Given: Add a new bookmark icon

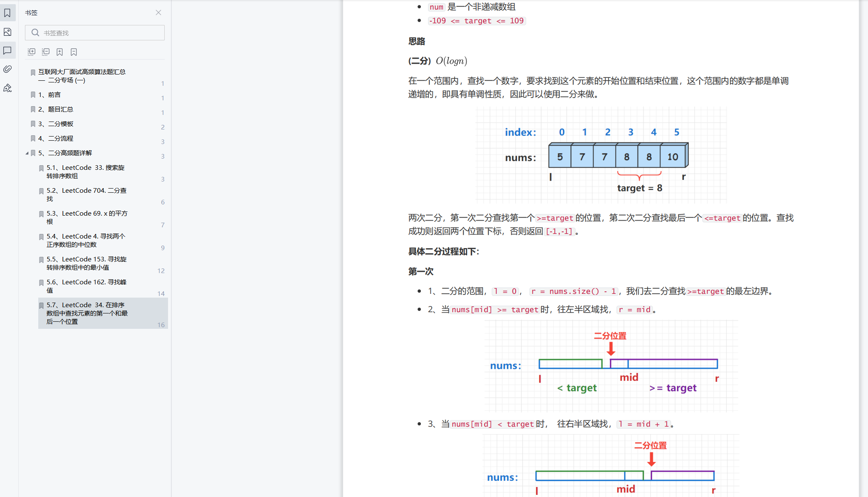Looking at the screenshot, I should click(60, 52).
